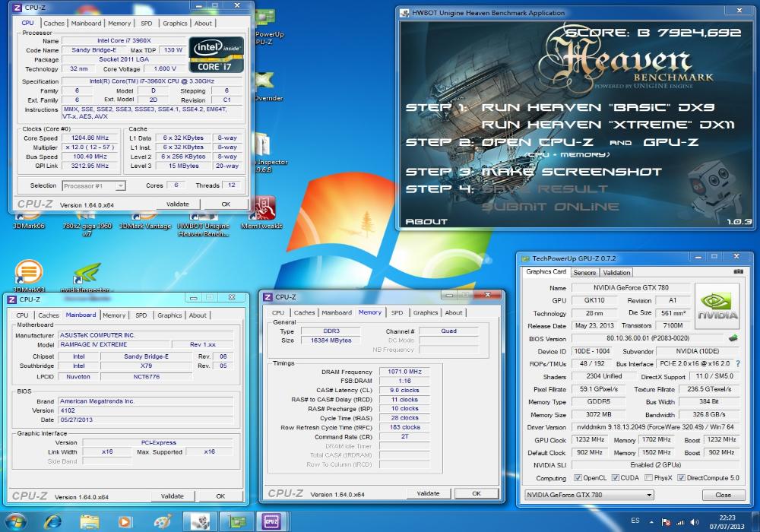Click the Core Speed value 1204.86 MHz
Screen dimensions: 760x532
coord(90,138)
